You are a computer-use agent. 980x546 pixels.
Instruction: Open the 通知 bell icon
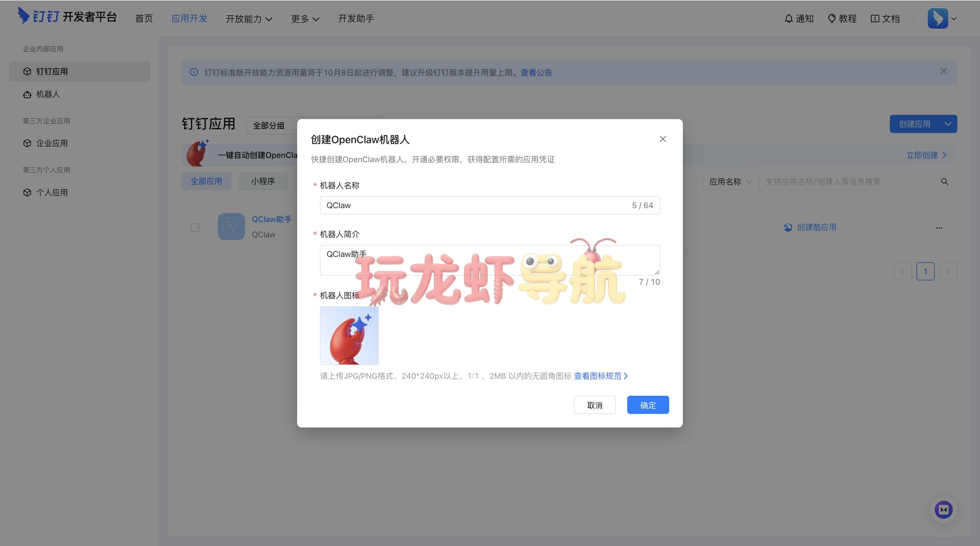(789, 19)
